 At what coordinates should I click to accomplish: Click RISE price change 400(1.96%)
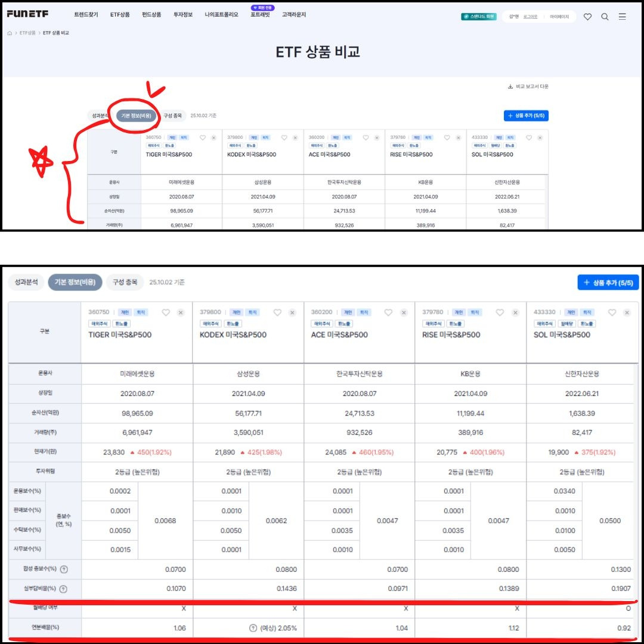(487, 452)
